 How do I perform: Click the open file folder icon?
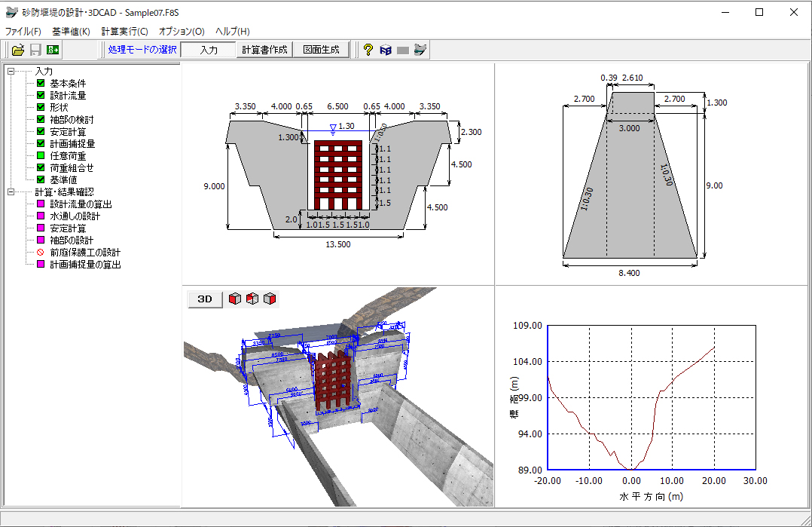tap(18, 51)
